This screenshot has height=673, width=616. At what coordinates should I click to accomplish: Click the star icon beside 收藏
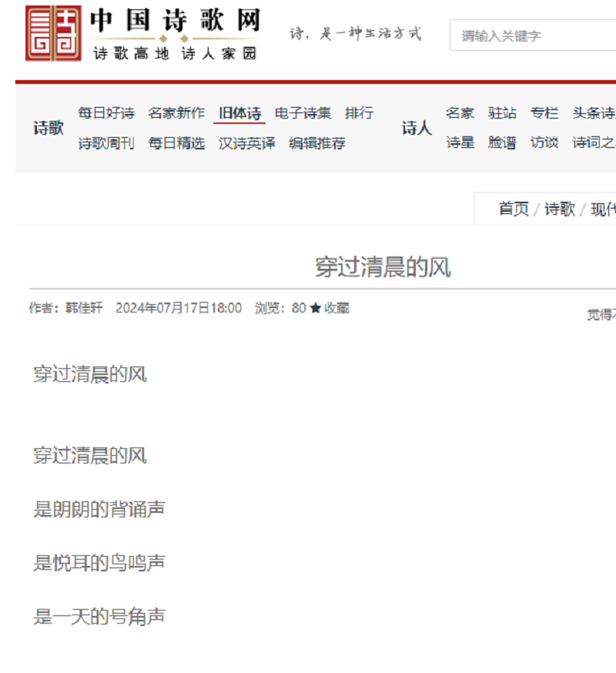[315, 309]
